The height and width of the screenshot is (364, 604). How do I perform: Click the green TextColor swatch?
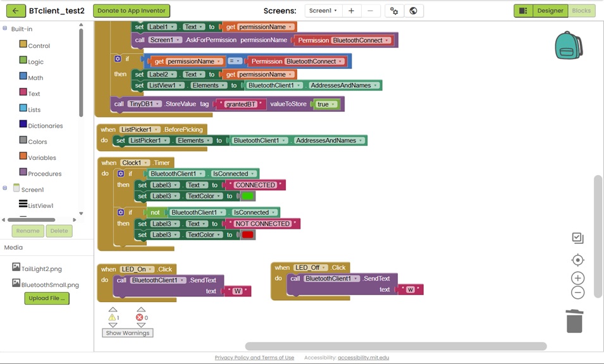[x=247, y=196]
